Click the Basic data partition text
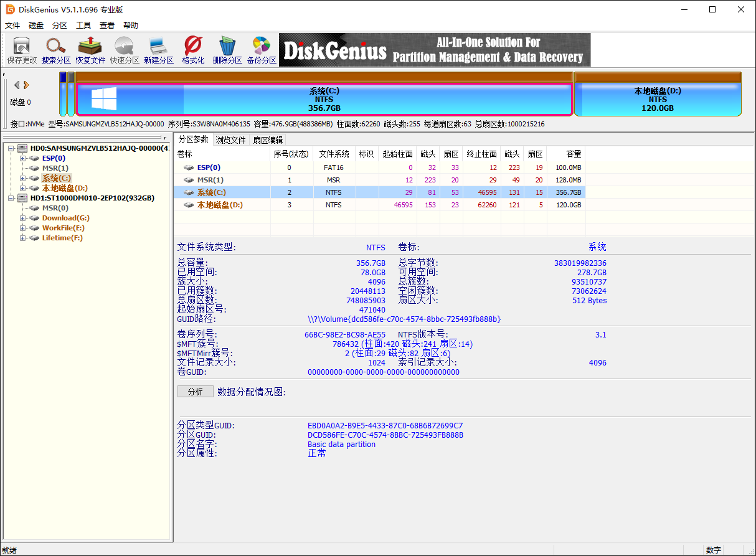756x556 pixels. click(x=341, y=445)
